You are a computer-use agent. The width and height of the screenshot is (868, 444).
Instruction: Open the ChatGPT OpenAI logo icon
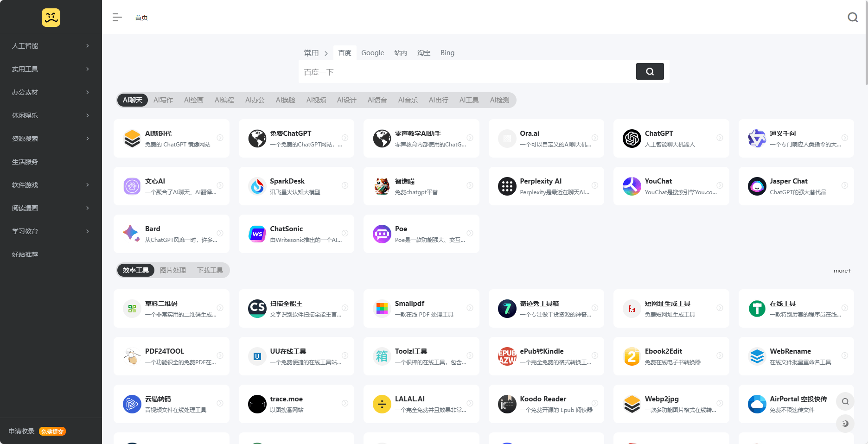coord(632,138)
